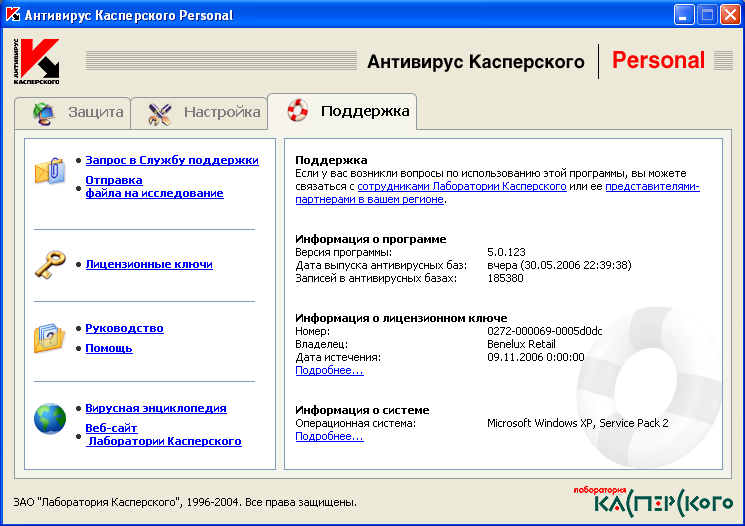Close the Kaspersky Personal window

pos(730,15)
